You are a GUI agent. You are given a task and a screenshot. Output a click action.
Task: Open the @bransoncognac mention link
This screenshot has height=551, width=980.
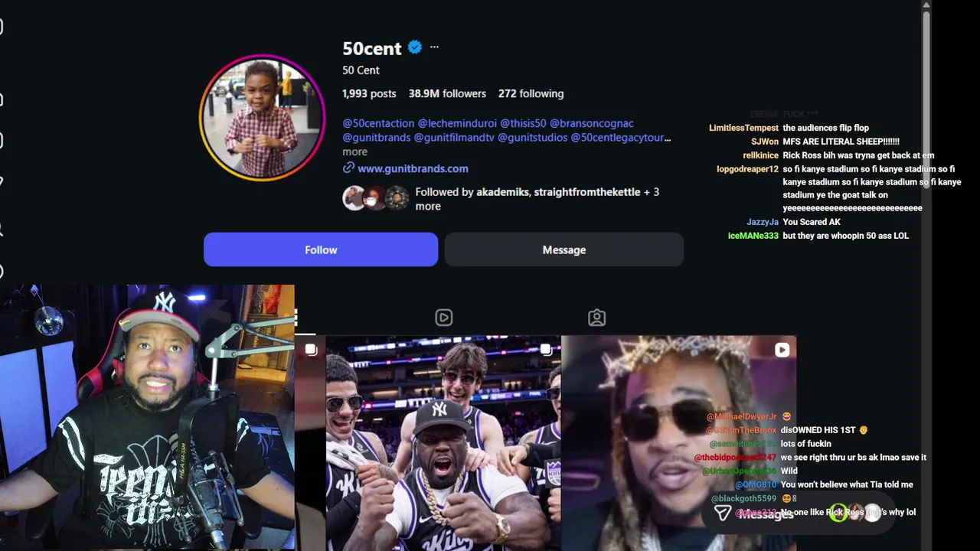(x=591, y=123)
